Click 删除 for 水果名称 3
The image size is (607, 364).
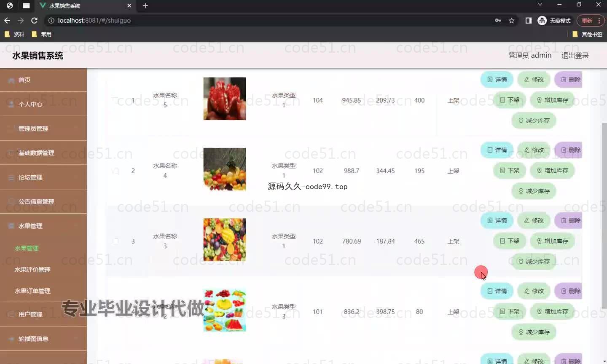pos(568,220)
